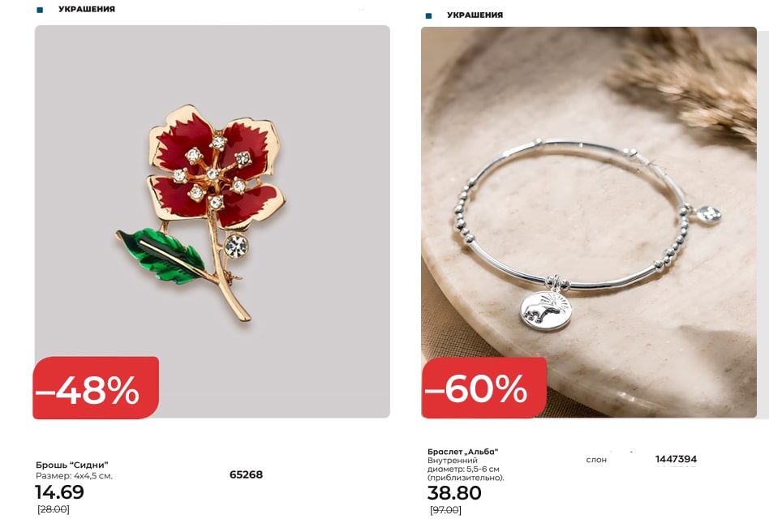Screen dimensions: 769x532
Task: Click the Внутренний диаметр bracelet description
Action: [466, 469]
